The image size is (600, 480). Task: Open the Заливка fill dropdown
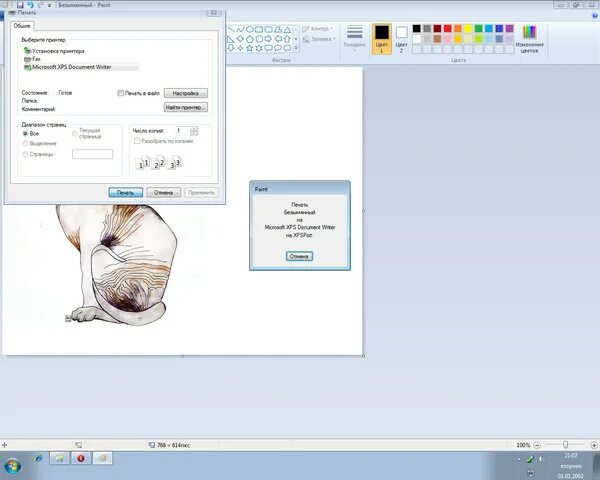319,39
